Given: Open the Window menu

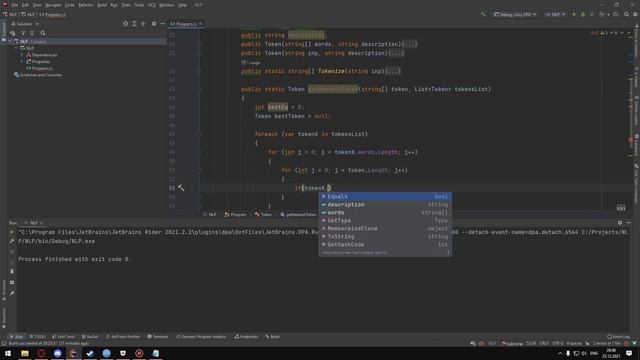Looking at the screenshot, I should pos(167,5).
